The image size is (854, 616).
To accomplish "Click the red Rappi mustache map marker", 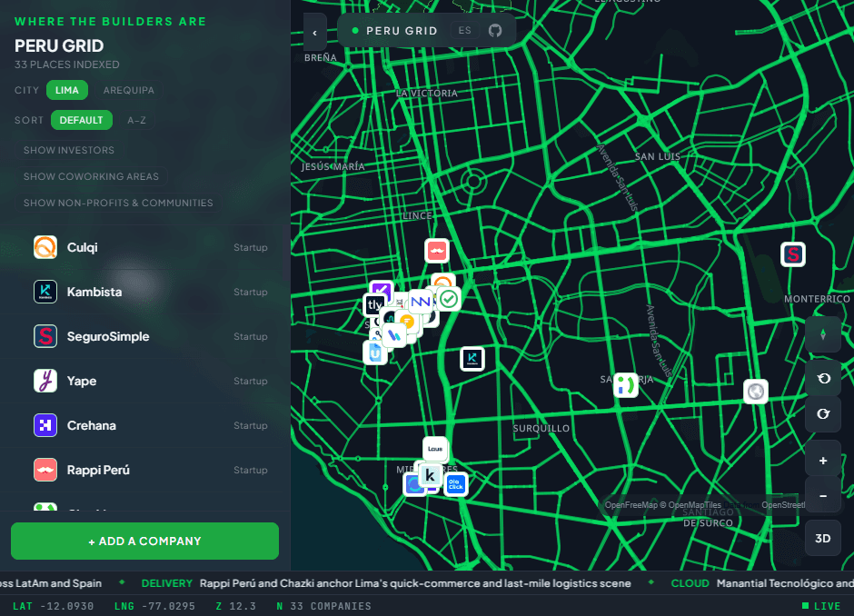I will coord(437,251).
